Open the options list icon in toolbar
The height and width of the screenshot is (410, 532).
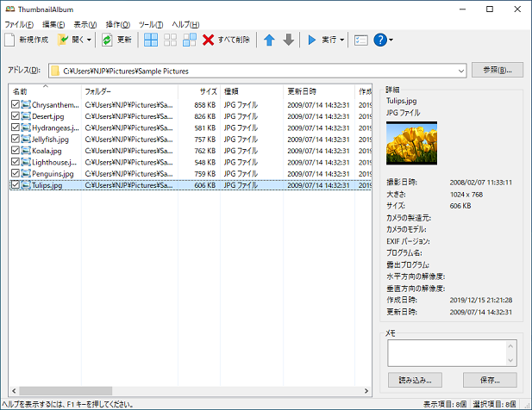click(360, 40)
